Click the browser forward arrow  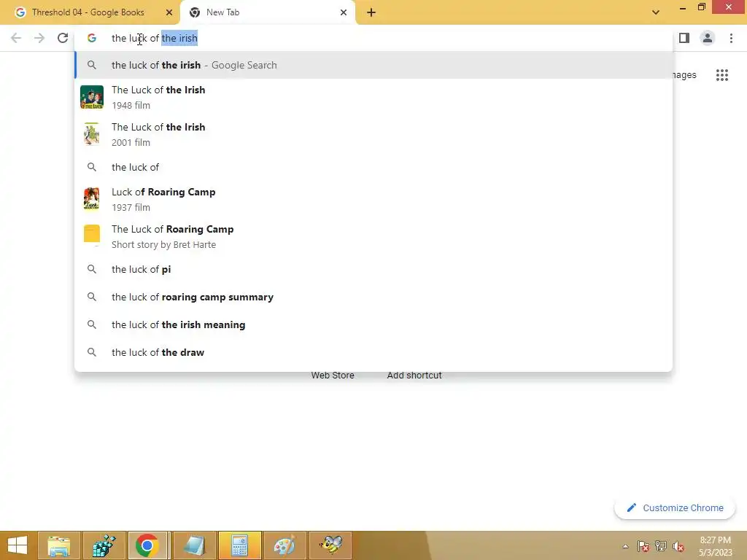point(39,38)
